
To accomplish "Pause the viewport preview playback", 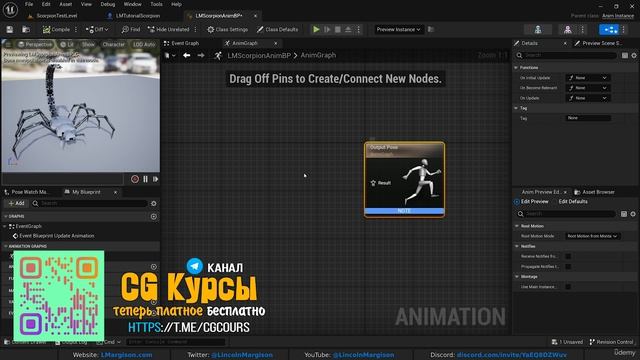I will [145, 179].
